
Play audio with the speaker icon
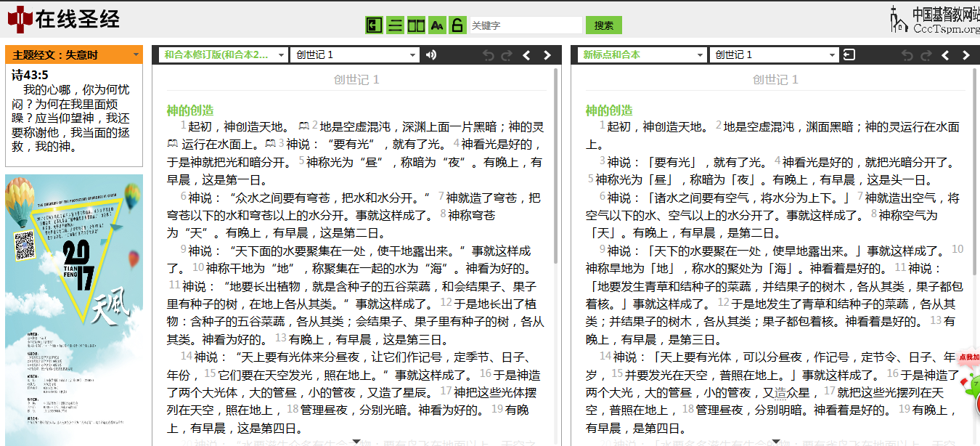(x=431, y=54)
